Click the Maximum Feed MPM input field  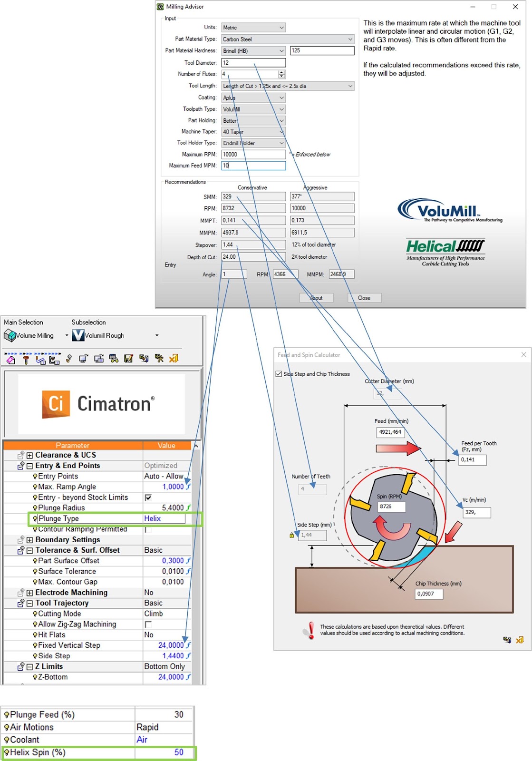pos(253,166)
